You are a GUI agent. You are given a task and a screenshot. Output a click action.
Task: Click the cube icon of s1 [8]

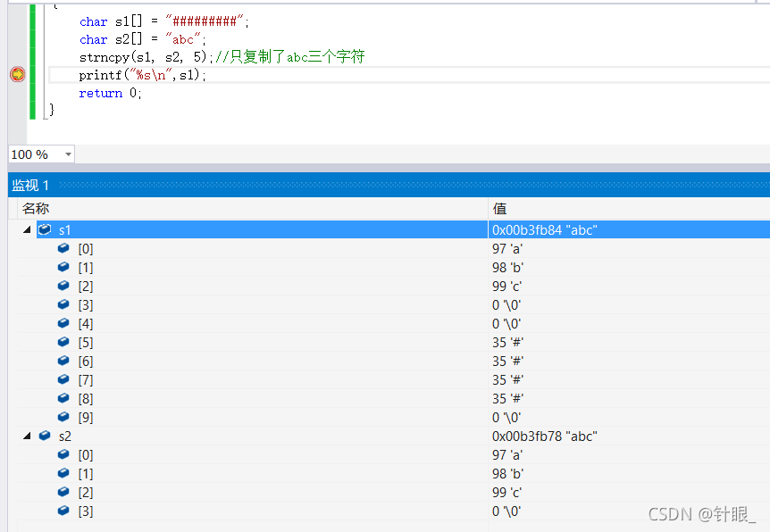[x=63, y=398]
